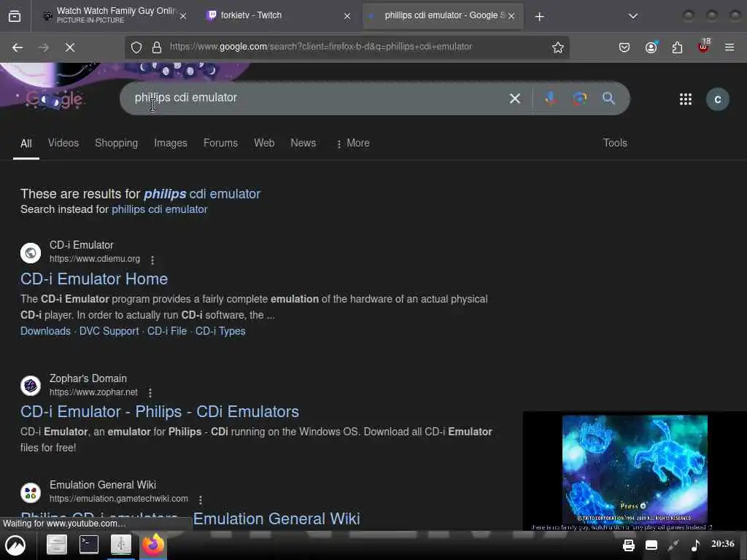Open the Google account avatar C

click(718, 99)
